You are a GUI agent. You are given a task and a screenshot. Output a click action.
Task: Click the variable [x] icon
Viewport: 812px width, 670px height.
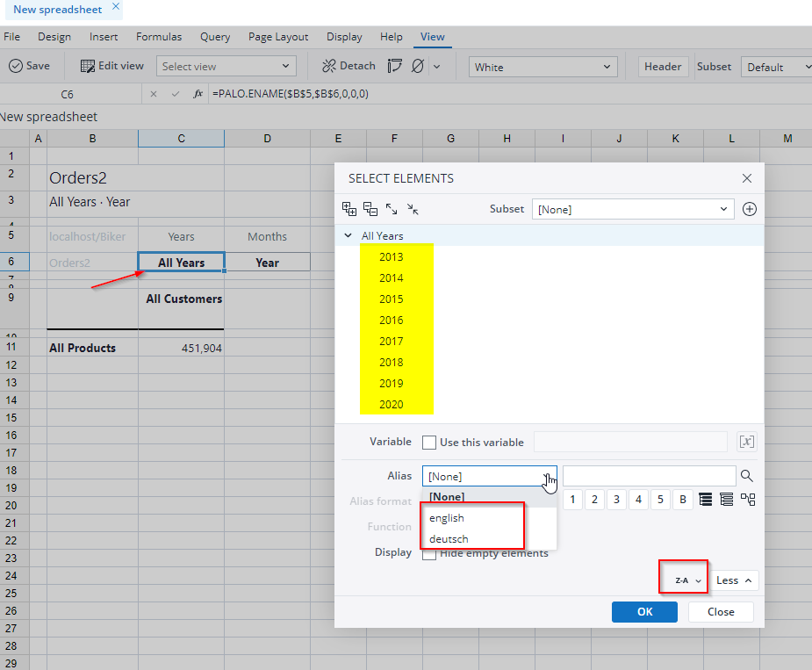coord(746,442)
